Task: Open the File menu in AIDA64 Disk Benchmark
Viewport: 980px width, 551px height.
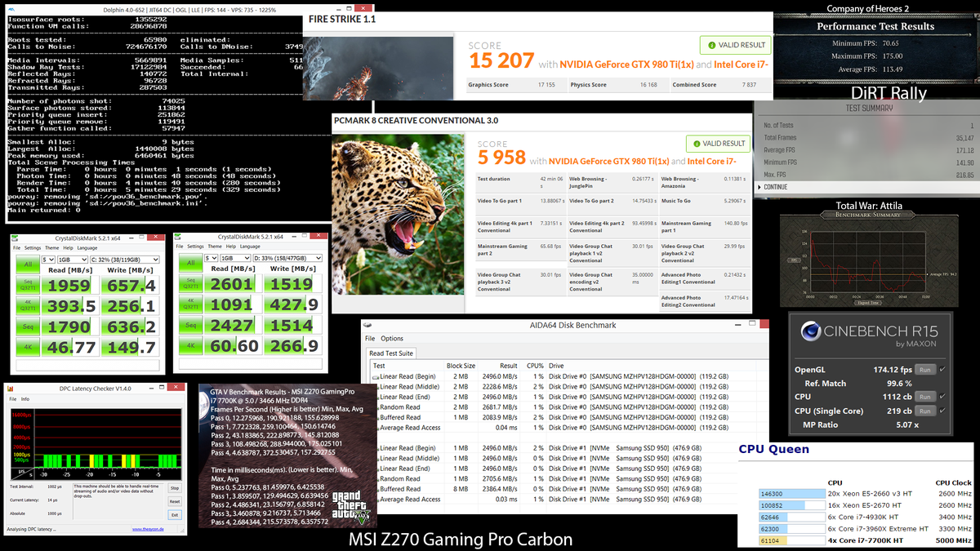Action: pyautogui.click(x=370, y=338)
